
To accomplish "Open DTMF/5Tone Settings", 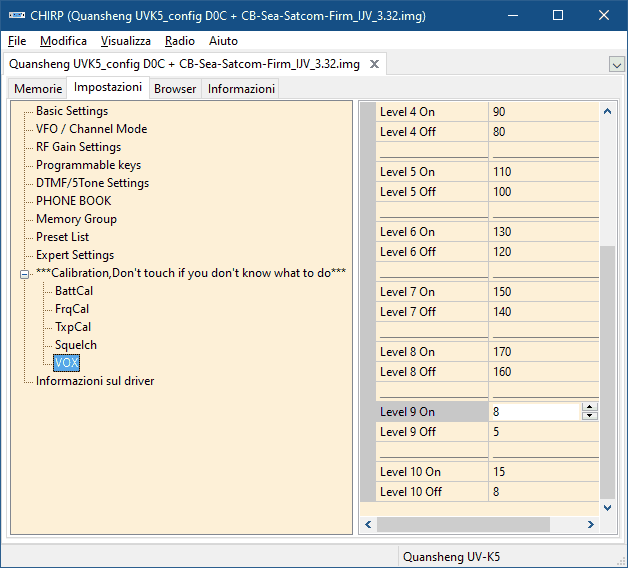I will (x=92, y=183).
